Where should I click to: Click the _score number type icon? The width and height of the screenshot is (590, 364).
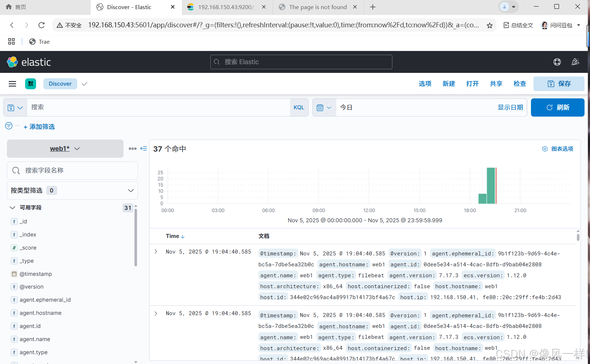pyautogui.click(x=14, y=248)
